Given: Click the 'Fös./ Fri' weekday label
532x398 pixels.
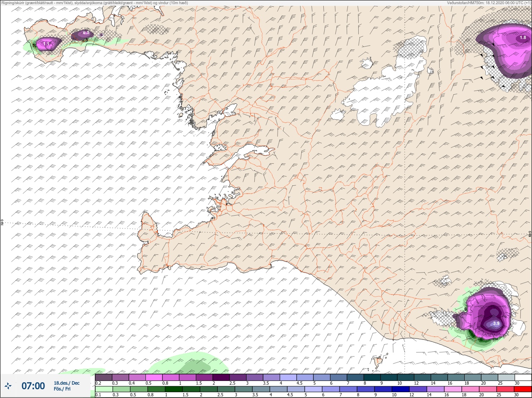Looking at the screenshot, I should pyautogui.click(x=62, y=389).
